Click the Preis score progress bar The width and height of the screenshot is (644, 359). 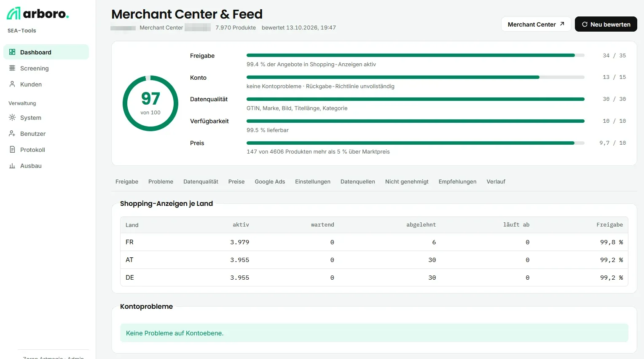[x=416, y=143]
